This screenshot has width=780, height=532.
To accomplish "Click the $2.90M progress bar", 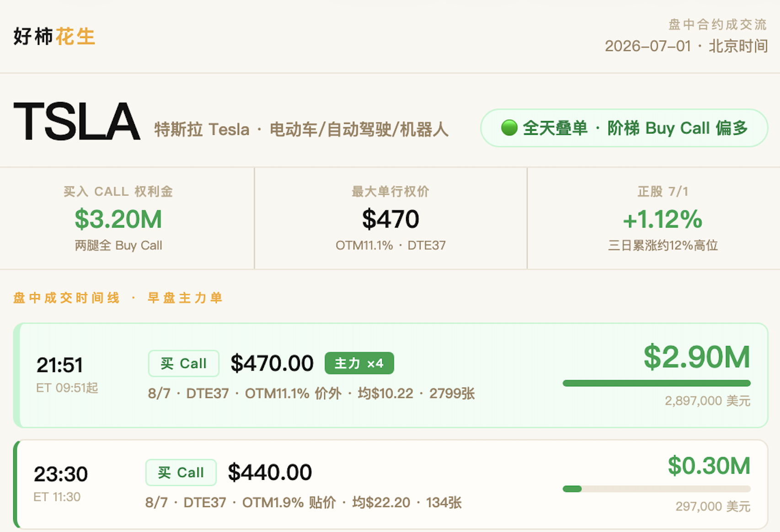I will (x=657, y=383).
